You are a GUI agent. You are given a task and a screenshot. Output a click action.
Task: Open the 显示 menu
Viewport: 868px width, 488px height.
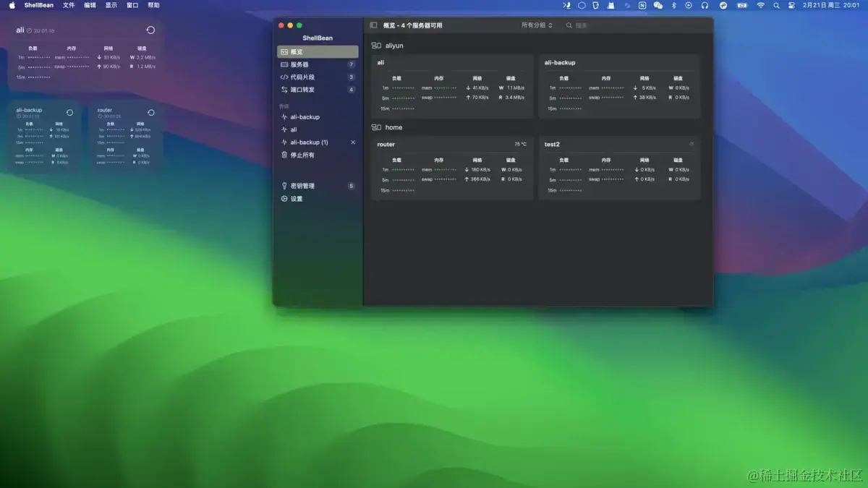(111, 5)
